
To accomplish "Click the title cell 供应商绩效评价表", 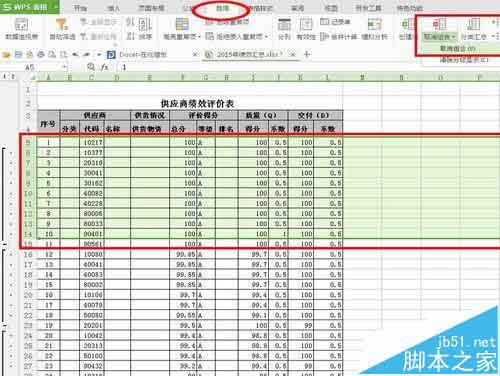I will [197, 104].
